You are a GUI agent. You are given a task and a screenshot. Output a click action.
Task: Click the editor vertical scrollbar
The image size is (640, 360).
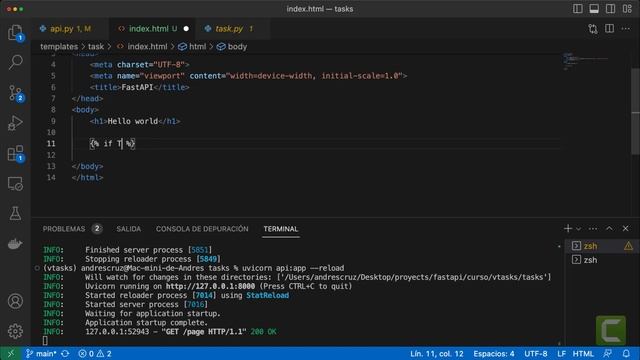[x=636, y=111]
